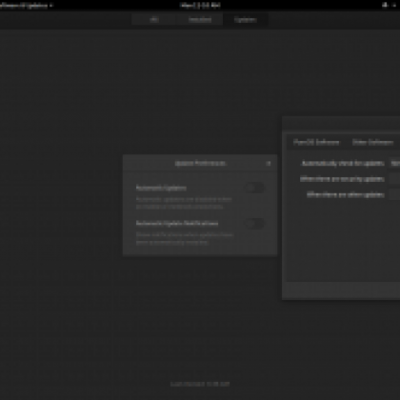Open the clock and calendar in top bar

tap(200, 5)
